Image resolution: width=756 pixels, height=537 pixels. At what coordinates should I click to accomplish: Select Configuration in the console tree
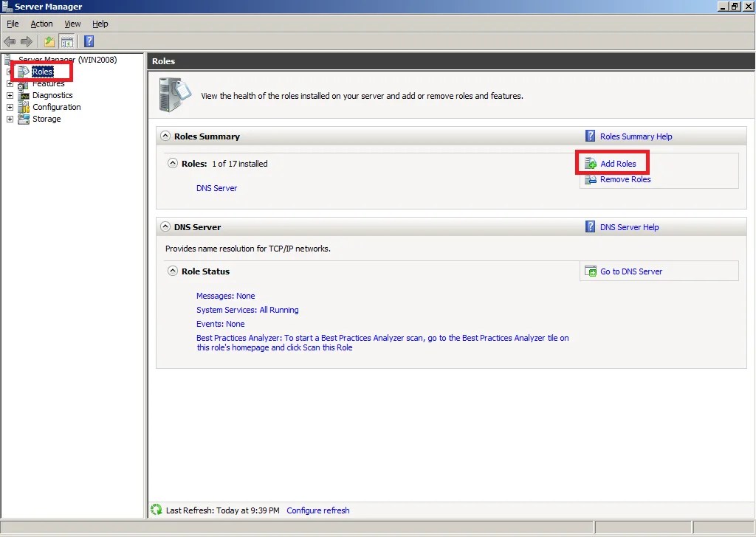56,107
